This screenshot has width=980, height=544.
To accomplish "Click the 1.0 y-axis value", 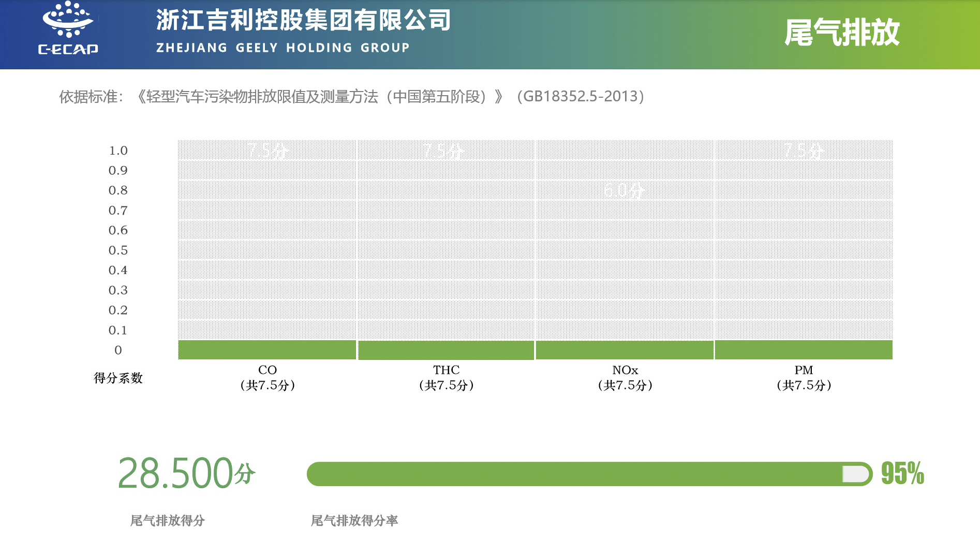I will (x=118, y=150).
